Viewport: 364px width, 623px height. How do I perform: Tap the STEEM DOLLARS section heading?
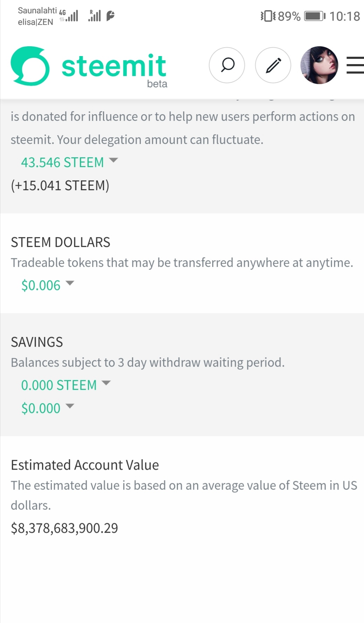coord(61,242)
